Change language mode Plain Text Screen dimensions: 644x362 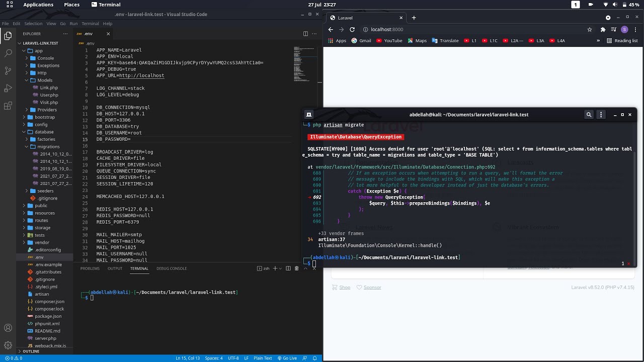click(263, 358)
